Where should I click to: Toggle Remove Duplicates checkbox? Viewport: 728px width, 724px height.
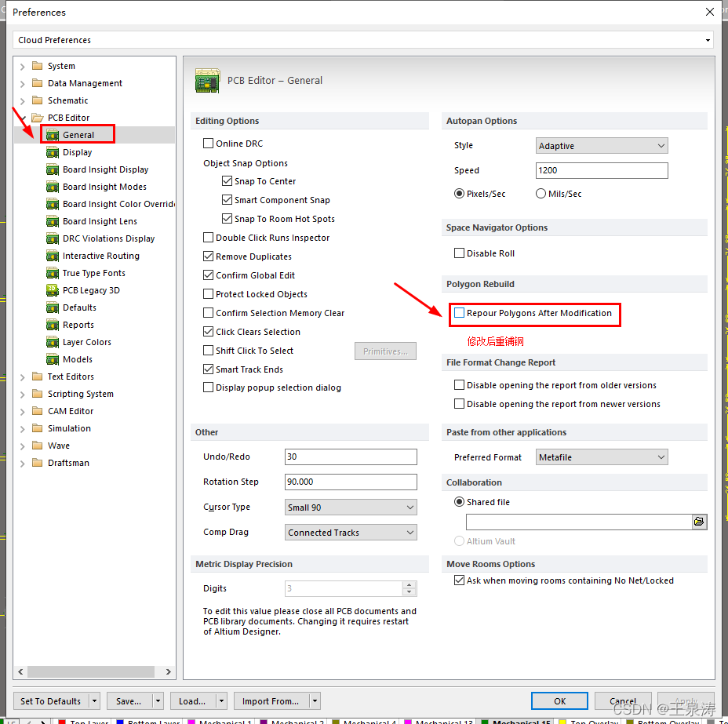(x=209, y=256)
